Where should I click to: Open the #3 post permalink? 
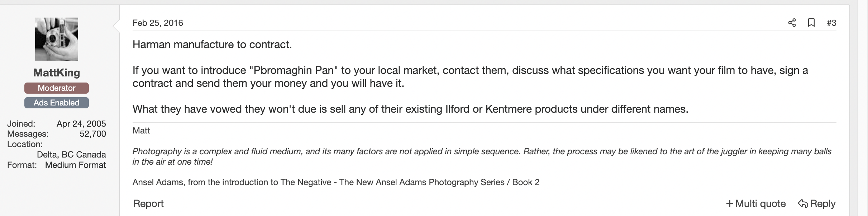831,23
